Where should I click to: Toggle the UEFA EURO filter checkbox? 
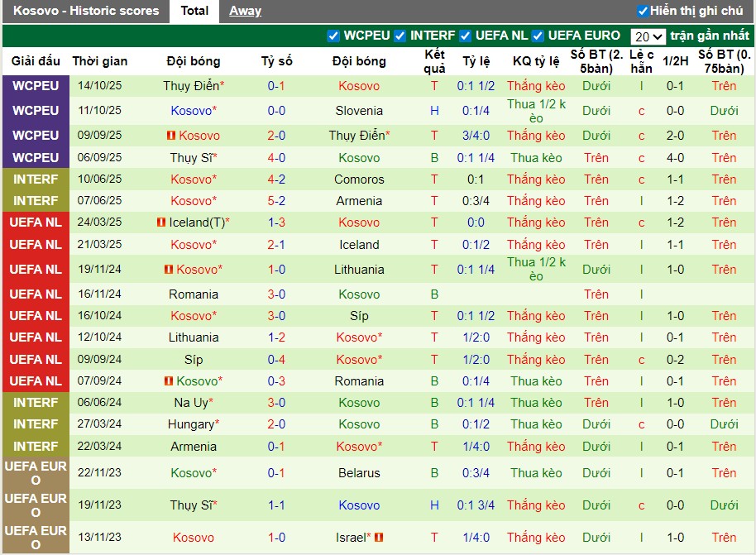pyautogui.click(x=538, y=36)
